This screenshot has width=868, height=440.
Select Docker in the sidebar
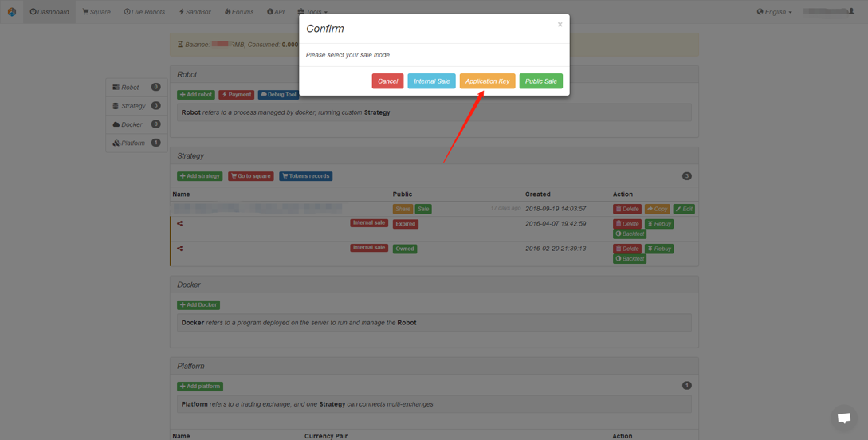[137, 124]
